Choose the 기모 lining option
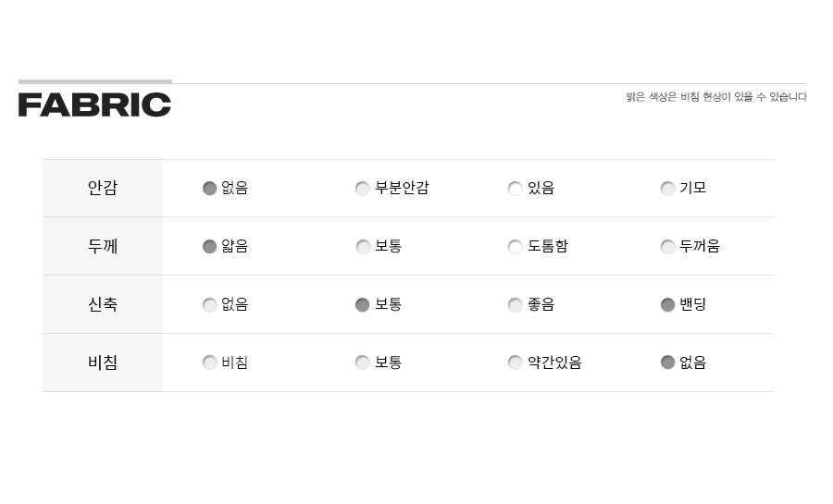Viewport: 833px width, 504px height. pyautogui.click(x=667, y=189)
